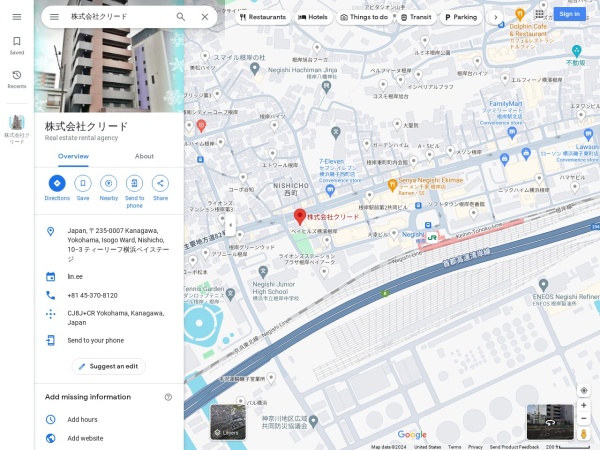Open the Google apps grid icon
600x450 pixels.
point(539,14)
